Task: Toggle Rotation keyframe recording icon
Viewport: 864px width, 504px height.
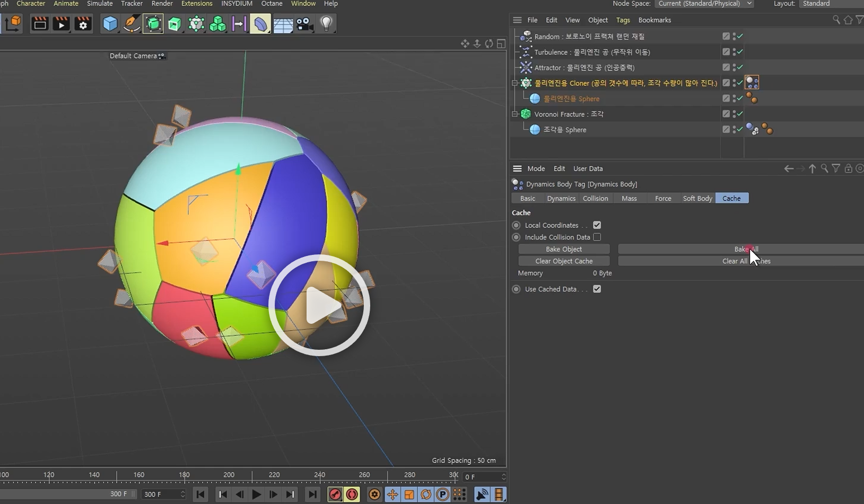Action: click(426, 494)
